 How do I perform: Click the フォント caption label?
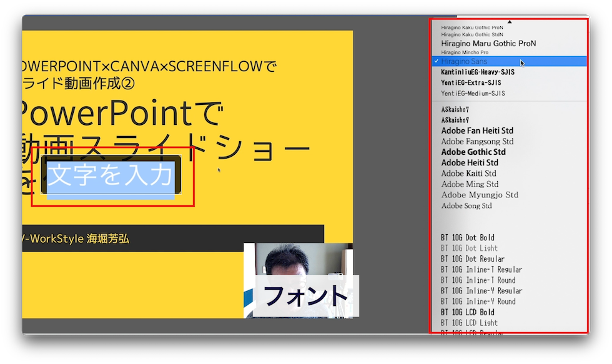[x=305, y=296]
